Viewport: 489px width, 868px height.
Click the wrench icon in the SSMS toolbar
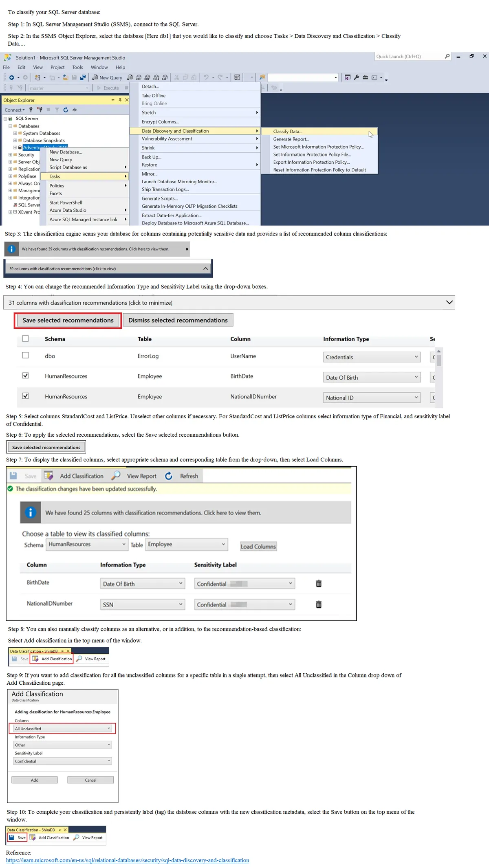(x=357, y=77)
